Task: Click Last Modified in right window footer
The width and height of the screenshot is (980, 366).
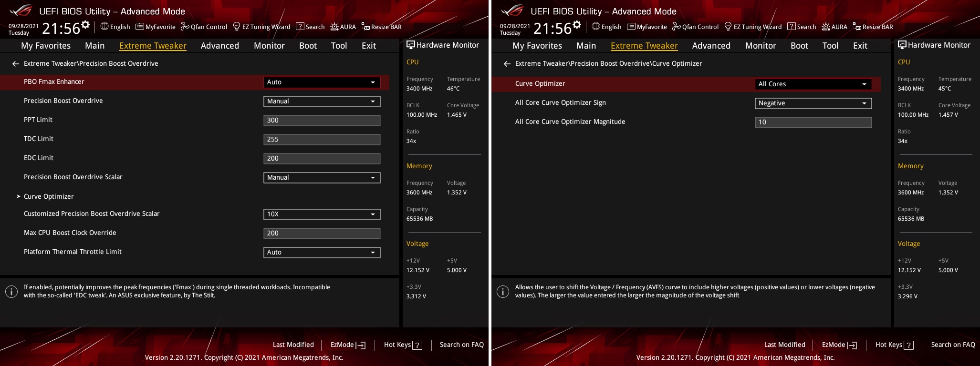Action: (x=785, y=345)
